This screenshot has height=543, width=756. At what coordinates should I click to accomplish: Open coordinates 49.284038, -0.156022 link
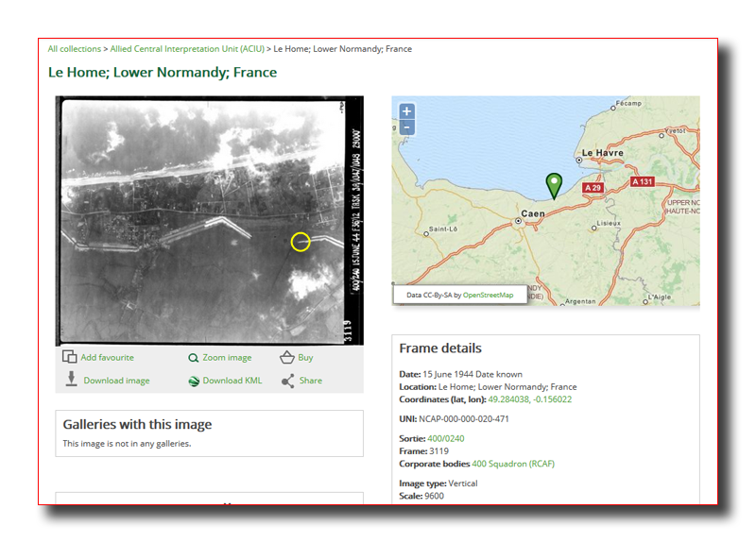tap(530, 399)
